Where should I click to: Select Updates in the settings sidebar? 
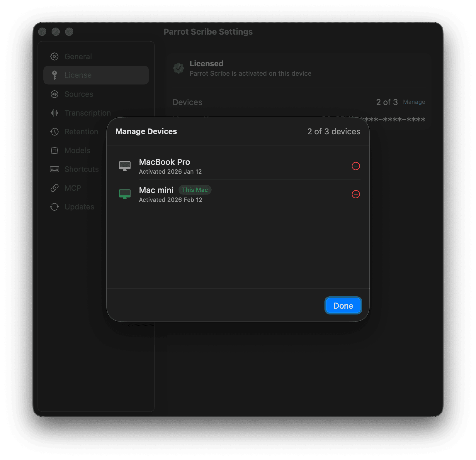point(79,207)
